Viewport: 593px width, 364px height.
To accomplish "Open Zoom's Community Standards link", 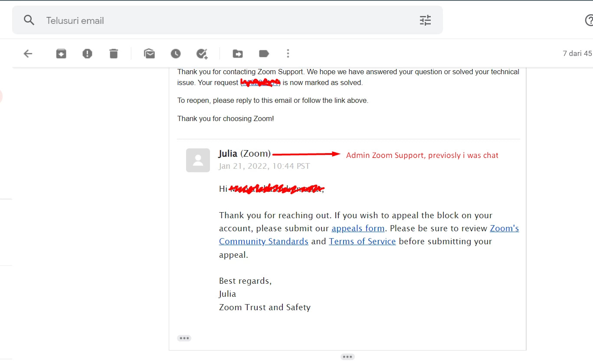I will click(x=264, y=241).
